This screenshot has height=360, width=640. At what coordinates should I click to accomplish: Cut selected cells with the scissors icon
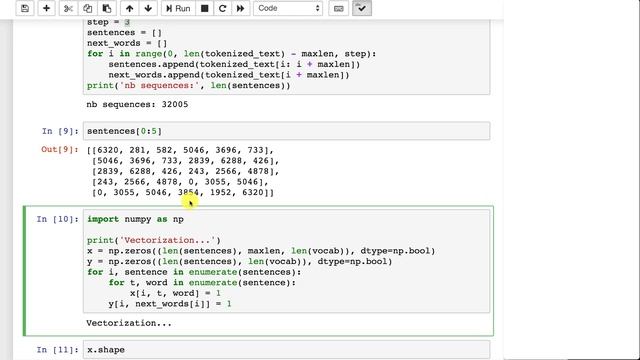[x=68, y=8]
